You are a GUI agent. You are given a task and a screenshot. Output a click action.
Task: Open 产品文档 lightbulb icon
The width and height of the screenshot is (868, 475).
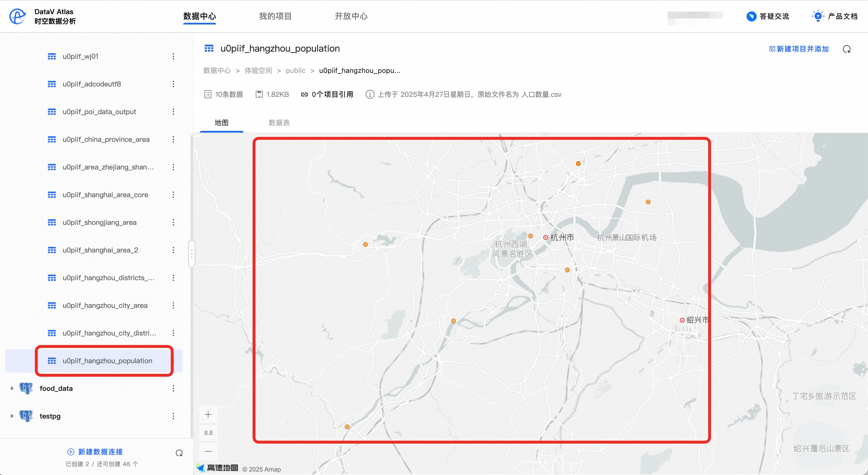818,16
